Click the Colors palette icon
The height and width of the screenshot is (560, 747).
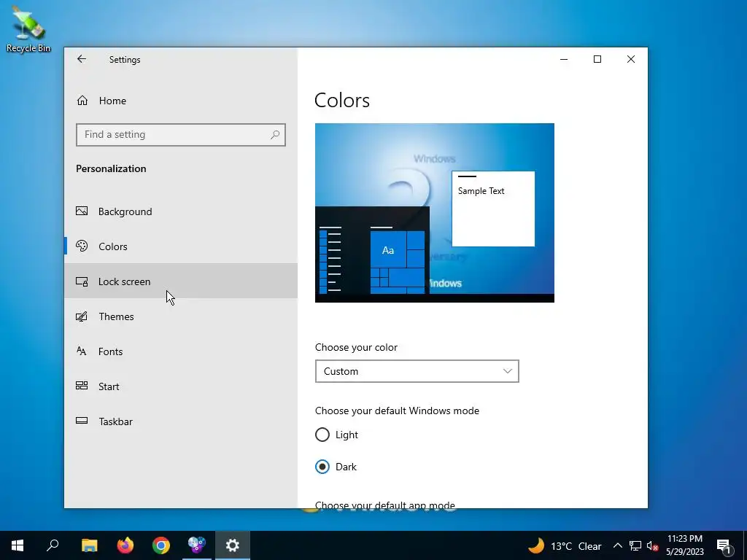pyautogui.click(x=82, y=246)
